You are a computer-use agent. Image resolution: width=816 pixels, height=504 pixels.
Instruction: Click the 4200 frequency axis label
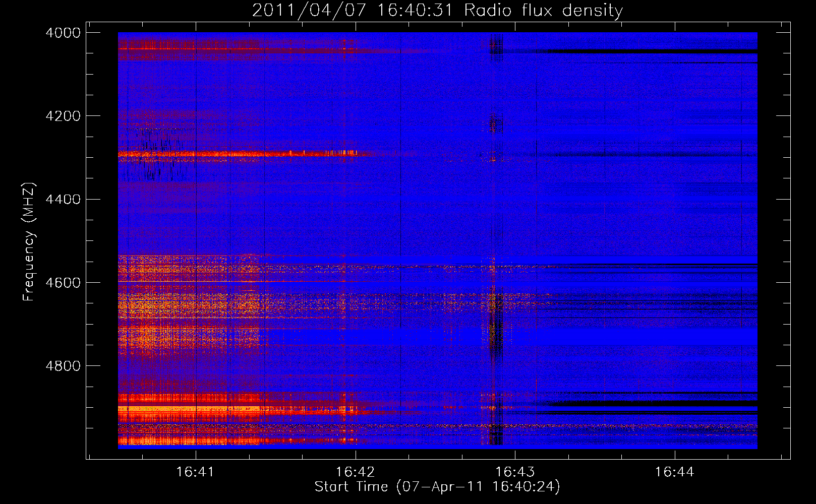point(63,116)
